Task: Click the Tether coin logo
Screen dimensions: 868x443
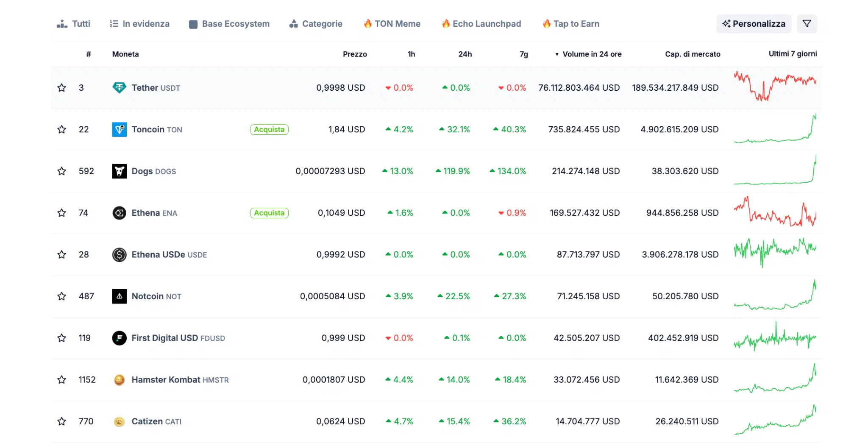Action: pos(119,88)
